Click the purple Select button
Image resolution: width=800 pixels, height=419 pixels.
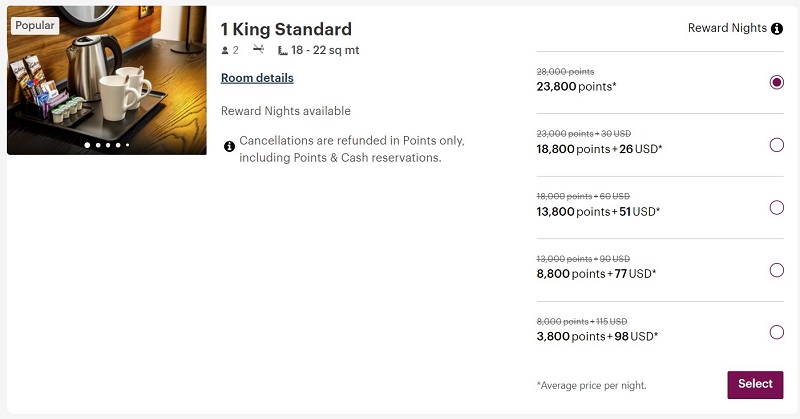(x=755, y=384)
